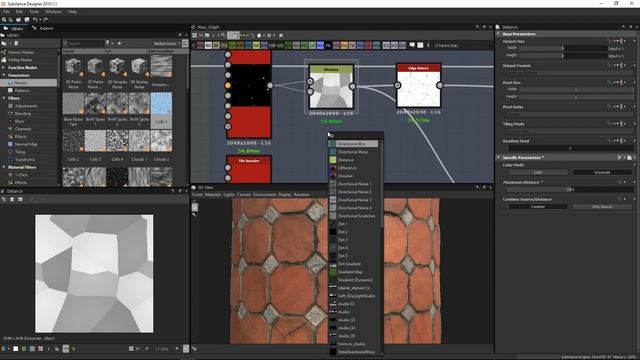This screenshot has width=640, height=360.
Task: Choose Directional Scratches from node list
Action: click(353, 216)
